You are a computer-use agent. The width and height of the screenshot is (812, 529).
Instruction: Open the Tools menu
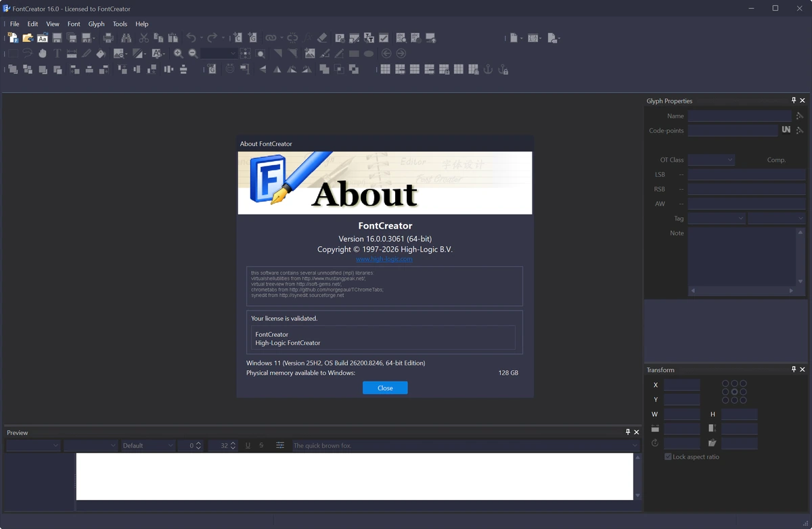coord(120,24)
